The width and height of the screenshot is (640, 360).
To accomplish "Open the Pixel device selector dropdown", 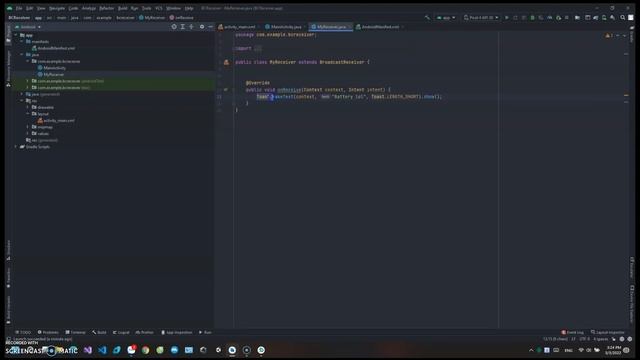I will [x=481, y=18].
